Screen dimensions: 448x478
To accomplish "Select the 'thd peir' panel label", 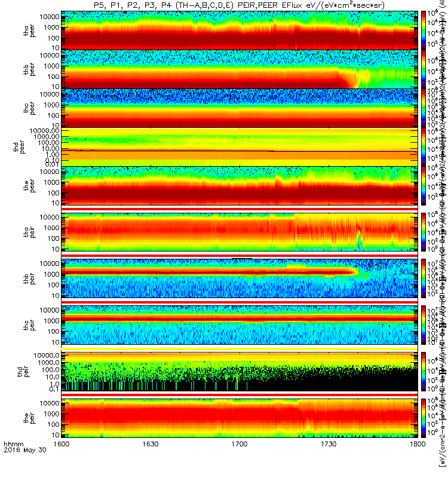I will click(x=24, y=372).
